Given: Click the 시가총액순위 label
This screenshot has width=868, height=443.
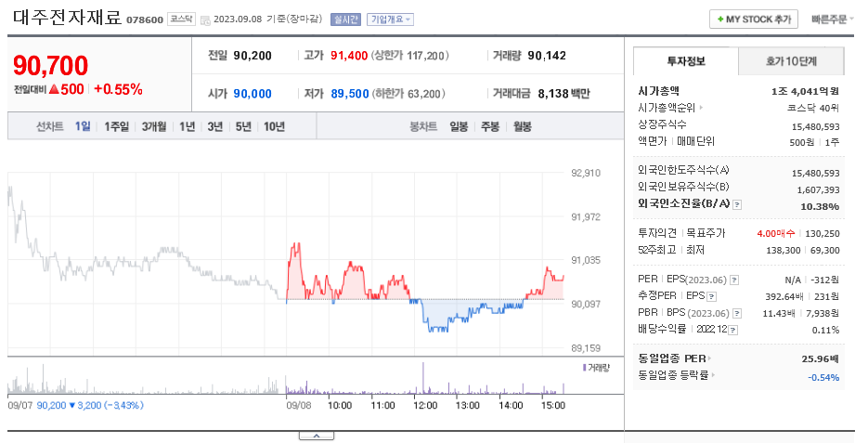Looking at the screenshot, I should pos(667,108).
